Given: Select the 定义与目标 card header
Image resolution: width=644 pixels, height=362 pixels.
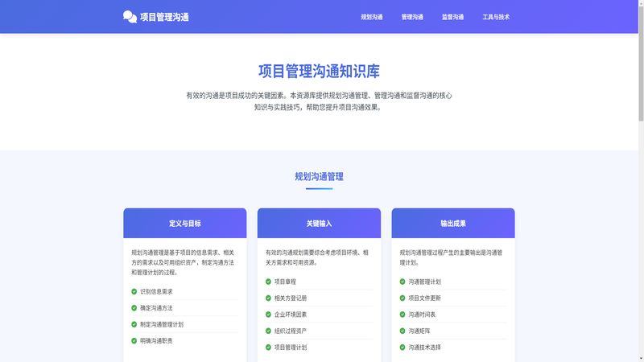Looking at the screenshot, I should 185,224.
